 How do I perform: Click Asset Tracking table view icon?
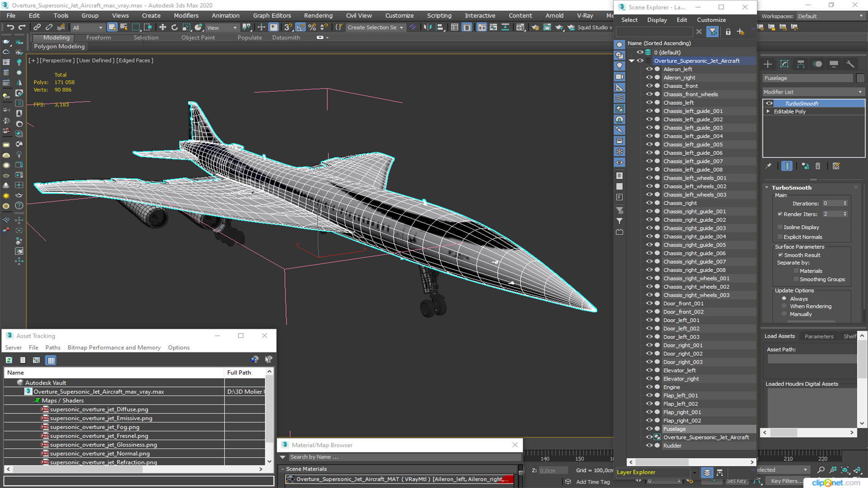pos(51,360)
